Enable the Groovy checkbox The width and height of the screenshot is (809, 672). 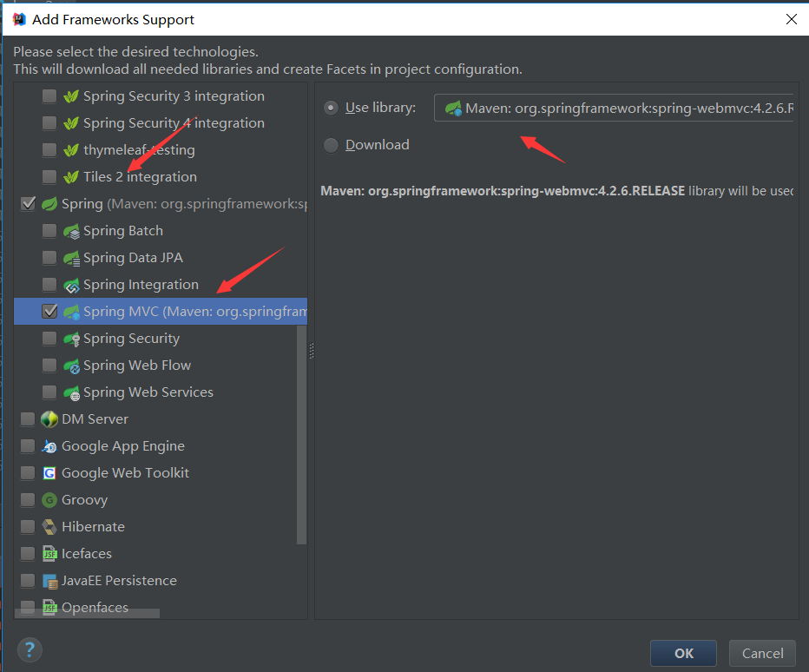[28, 499]
